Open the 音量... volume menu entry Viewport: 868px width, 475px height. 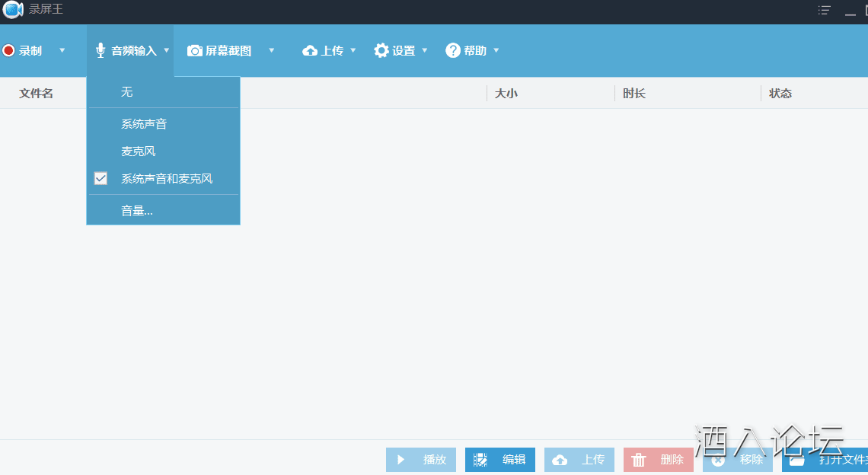coord(137,211)
